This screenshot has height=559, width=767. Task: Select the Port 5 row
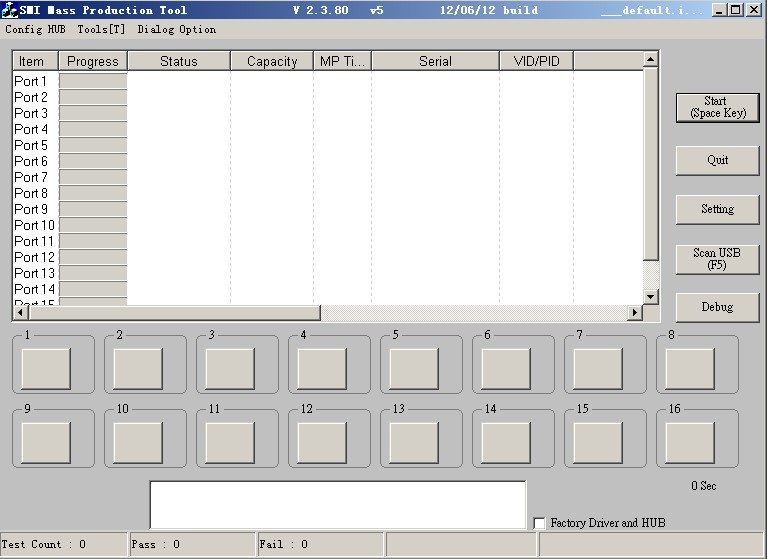tap(328, 145)
